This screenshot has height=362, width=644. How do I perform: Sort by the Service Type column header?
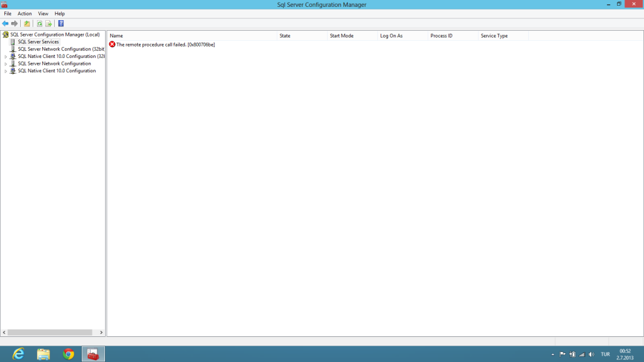point(503,36)
